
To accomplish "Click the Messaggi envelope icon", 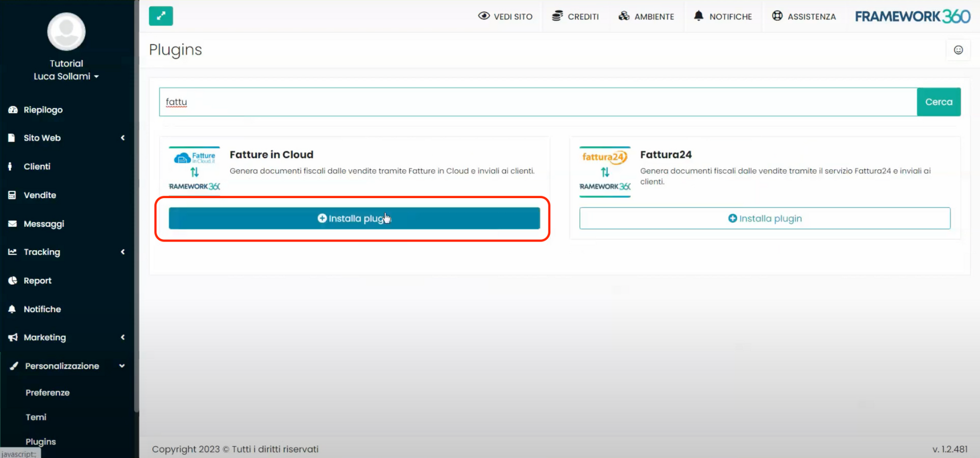I will [13, 224].
